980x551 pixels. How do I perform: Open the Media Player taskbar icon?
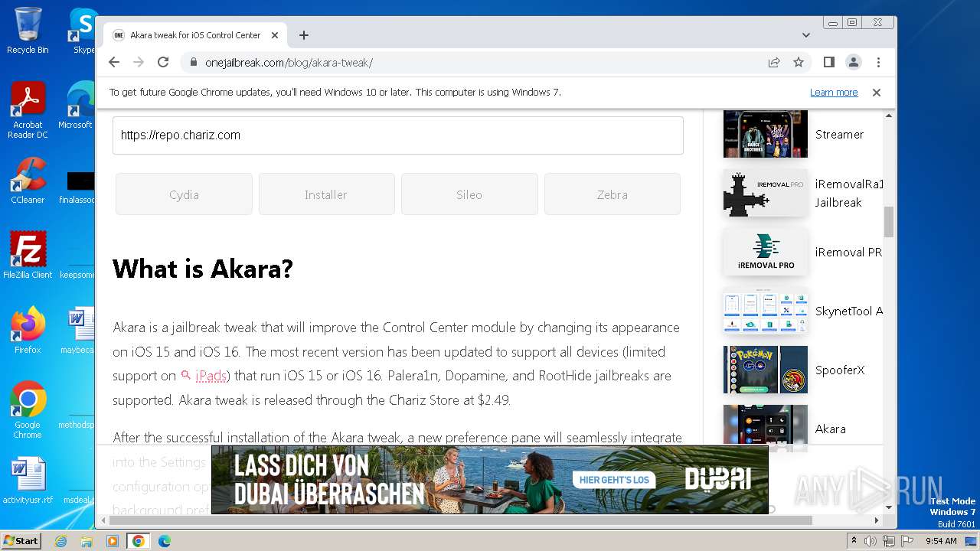(113, 541)
